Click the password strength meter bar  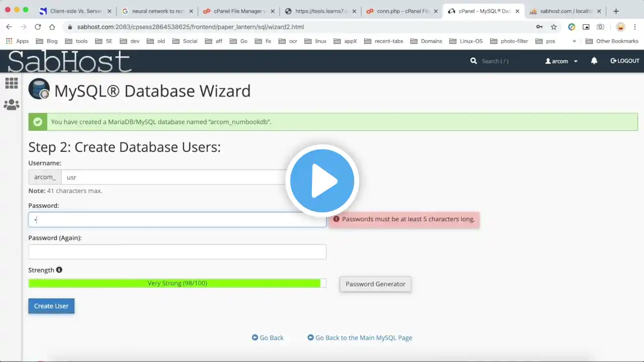click(x=177, y=283)
